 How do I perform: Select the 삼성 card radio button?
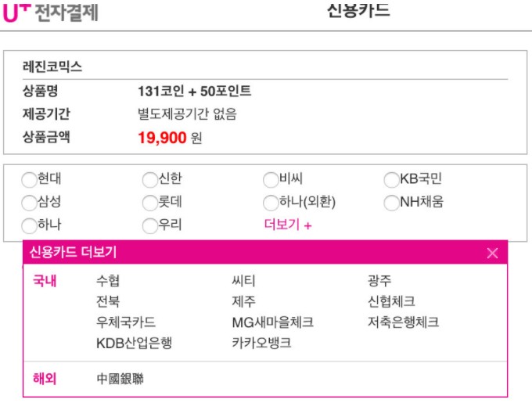pos(30,203)
